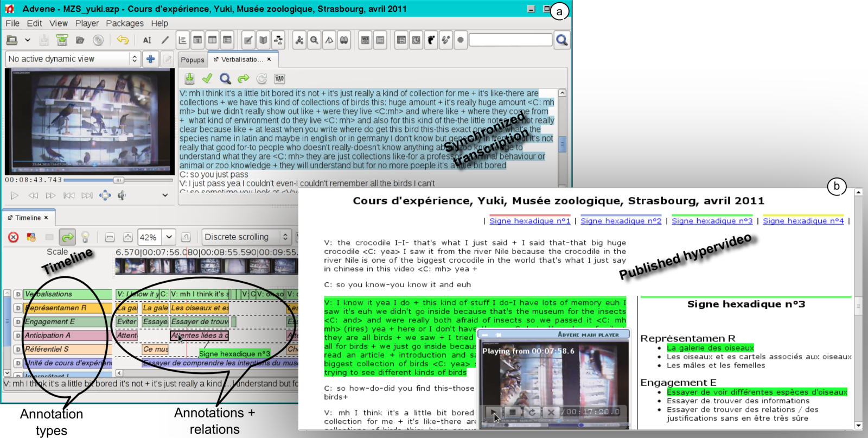Click the green checkmark validate icon
Viewport: 868px width, 438px height.
207,79
